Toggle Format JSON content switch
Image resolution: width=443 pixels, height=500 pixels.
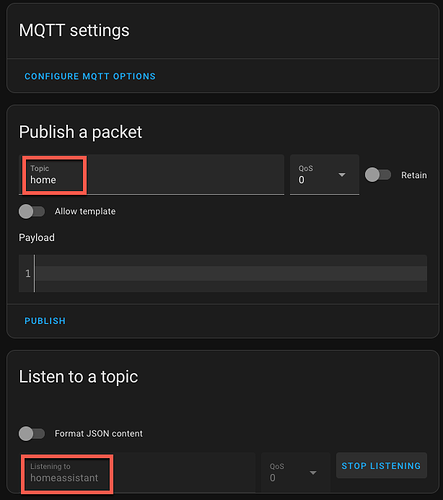32,434
